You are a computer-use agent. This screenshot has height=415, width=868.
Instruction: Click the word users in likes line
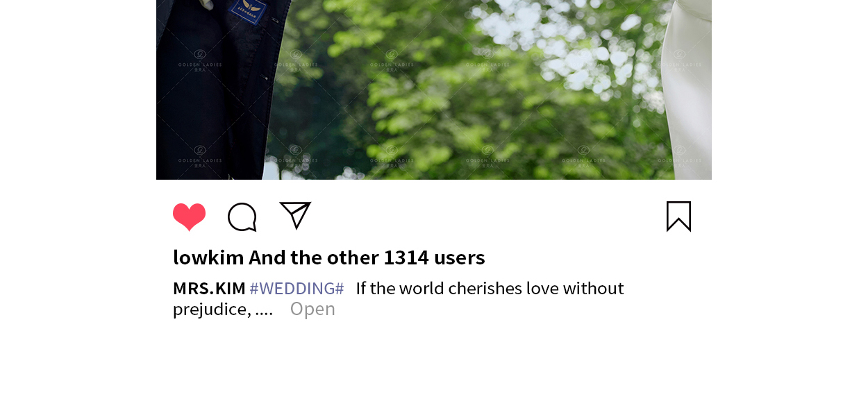coord(459,257)
